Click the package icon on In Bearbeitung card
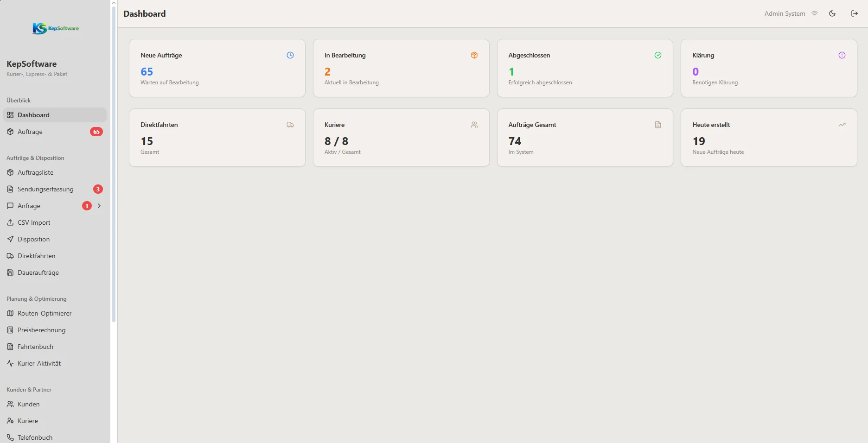This screenshot has width=868, height=443. point(474,55)
